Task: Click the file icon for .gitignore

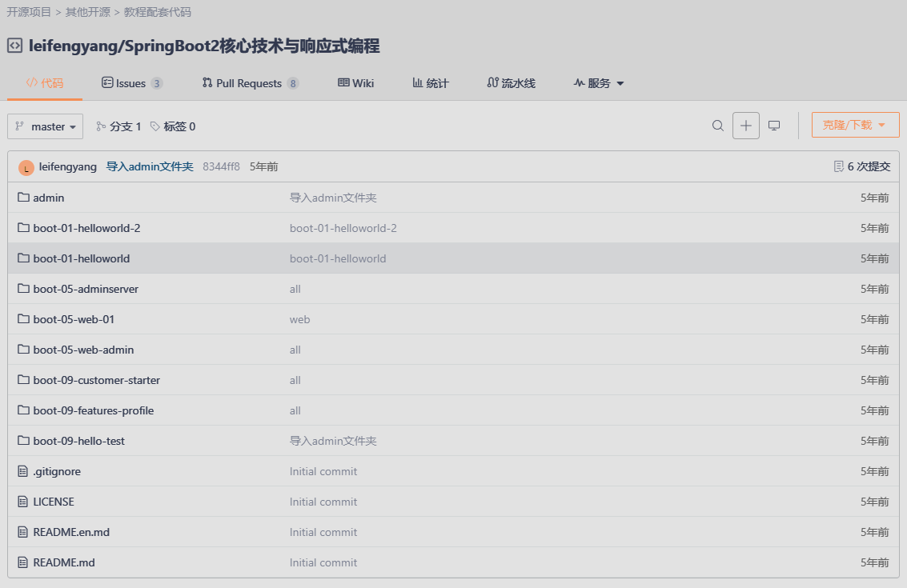Action: tap(22, 471)
